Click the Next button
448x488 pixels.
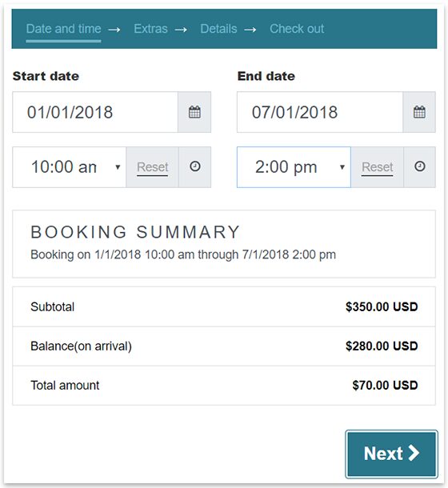point(392,454)
